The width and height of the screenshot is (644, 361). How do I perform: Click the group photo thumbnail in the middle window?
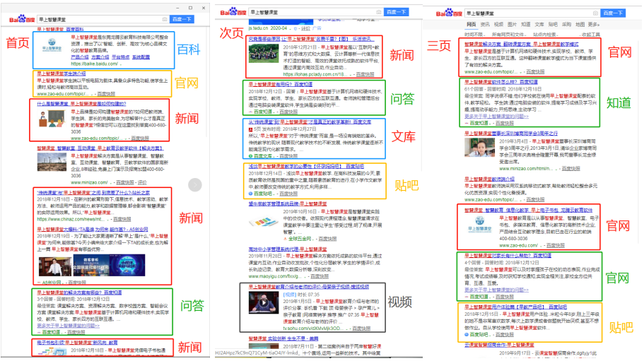coord(263,53)
